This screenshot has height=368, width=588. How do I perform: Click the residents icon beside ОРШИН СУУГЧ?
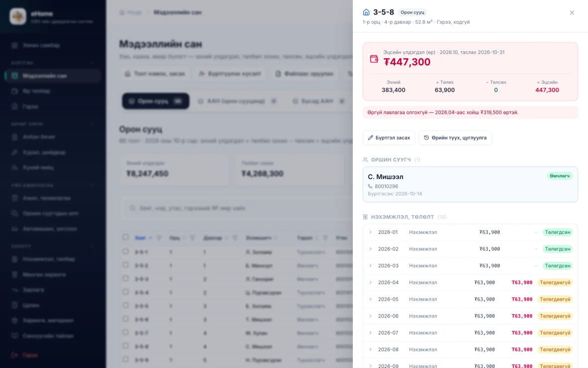(365, 160)
